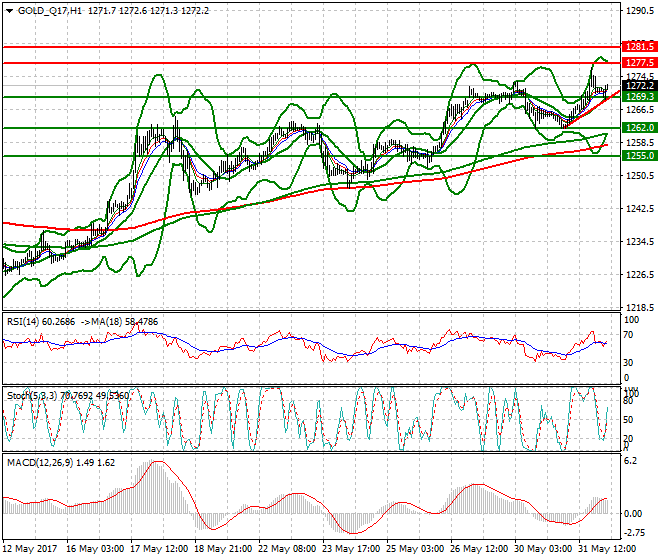Click the 1234.5 price axis value

click(x=640, y=242)
